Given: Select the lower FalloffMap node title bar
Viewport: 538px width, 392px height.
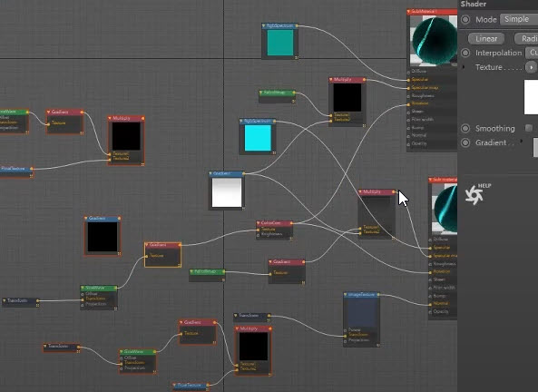Looking at the screenshot, I should point(207,271).
